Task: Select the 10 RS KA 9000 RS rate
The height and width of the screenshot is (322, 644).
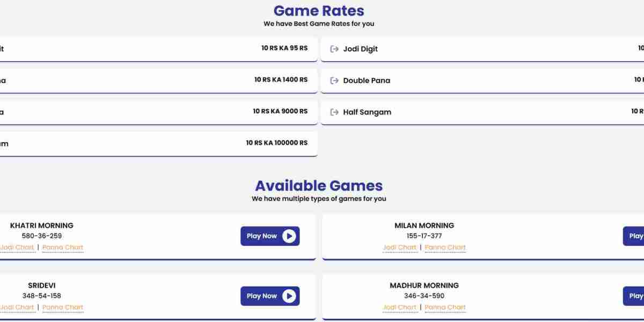Action: tap(280, 111)
